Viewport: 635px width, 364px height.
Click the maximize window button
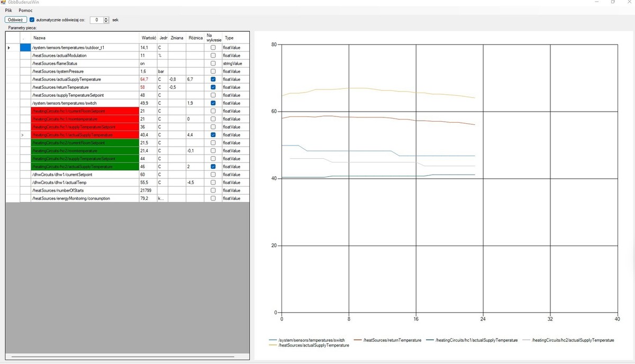coord(613,3)
